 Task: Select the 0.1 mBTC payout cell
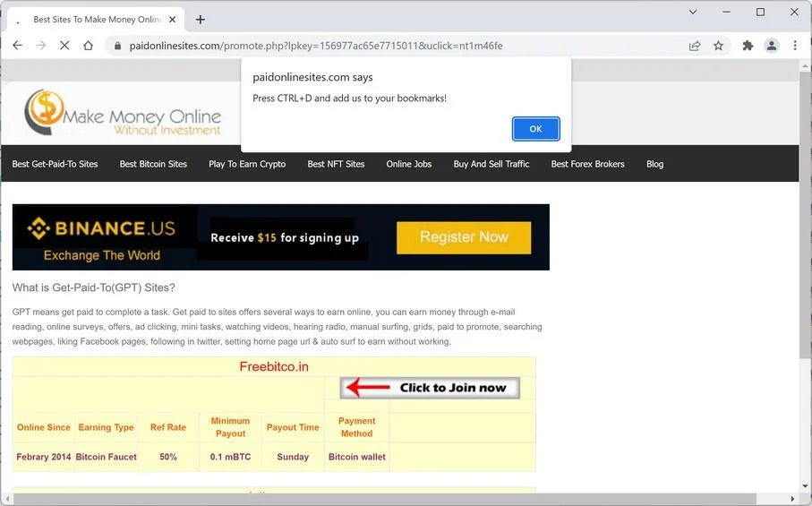[x=230, y=457]
